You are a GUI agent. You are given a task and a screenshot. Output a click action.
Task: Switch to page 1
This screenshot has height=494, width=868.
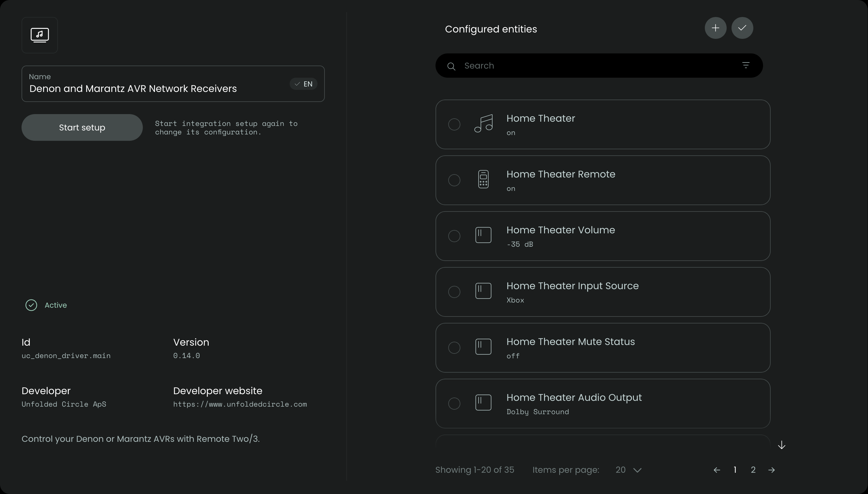pos(735,470)
